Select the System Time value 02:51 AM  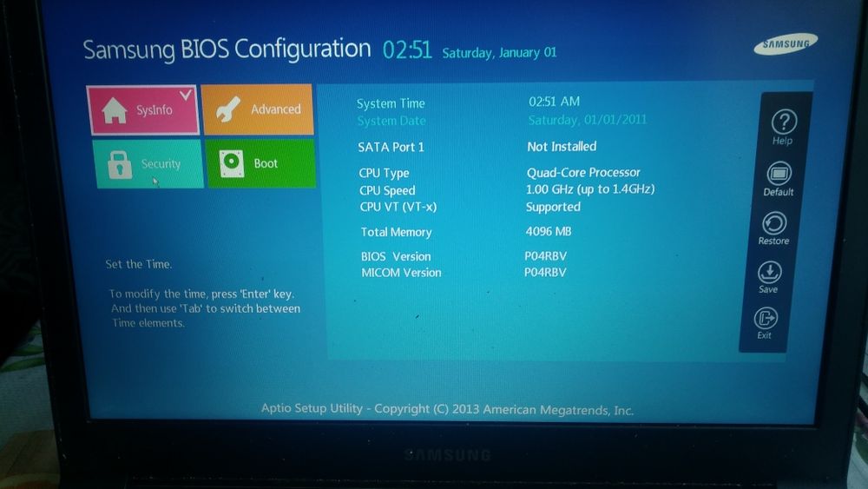click(x=554, y=102)
